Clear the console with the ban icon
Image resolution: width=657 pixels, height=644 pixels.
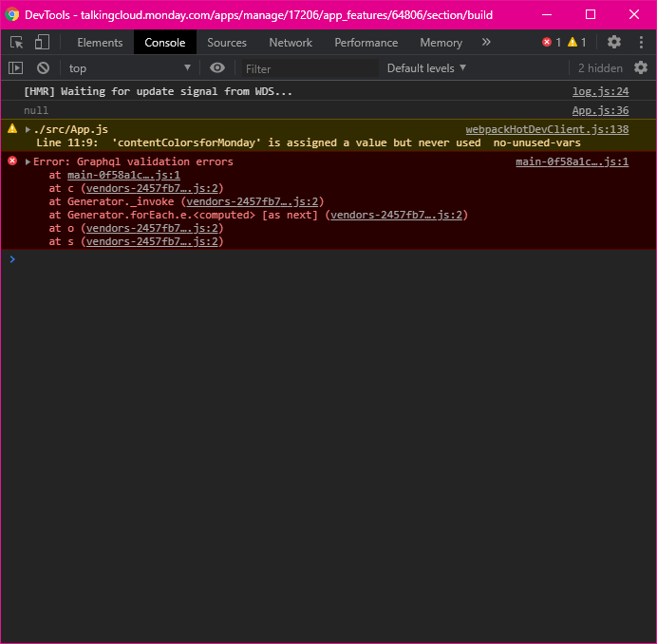(x=43, y=68)
